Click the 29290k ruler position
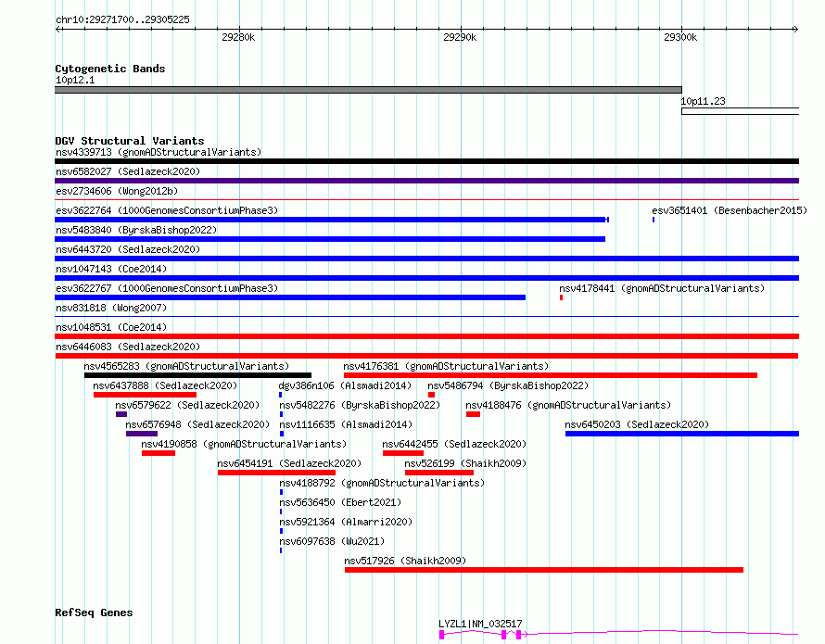This screenshot has height=644, width=825. pos(460,37)
